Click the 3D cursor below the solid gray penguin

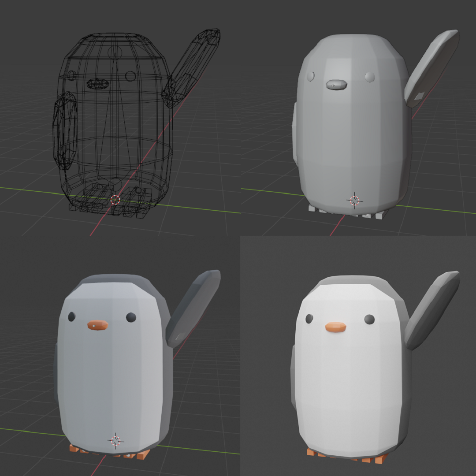click(354, 201)
